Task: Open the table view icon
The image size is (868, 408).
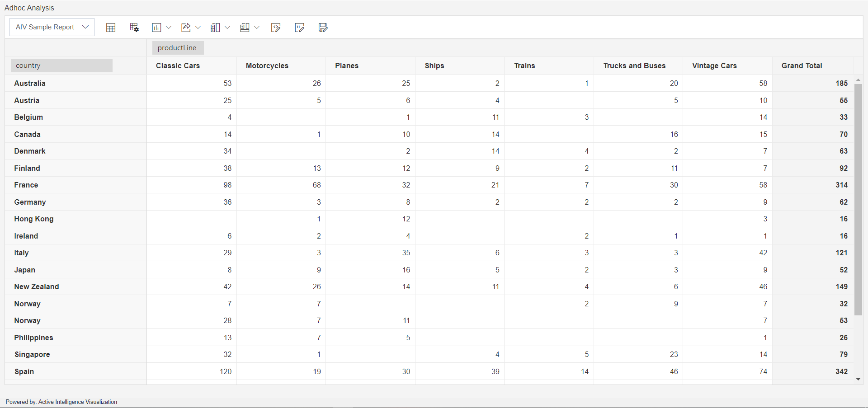Action: (111, 28)
